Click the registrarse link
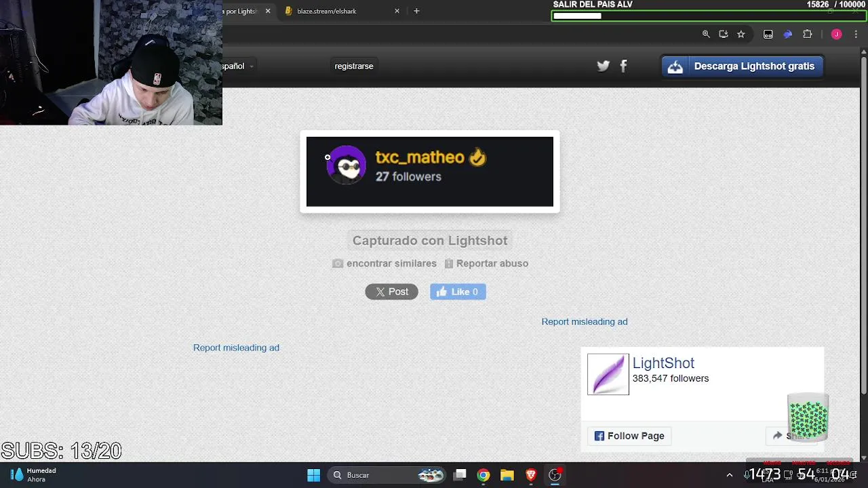 (354, 66)
